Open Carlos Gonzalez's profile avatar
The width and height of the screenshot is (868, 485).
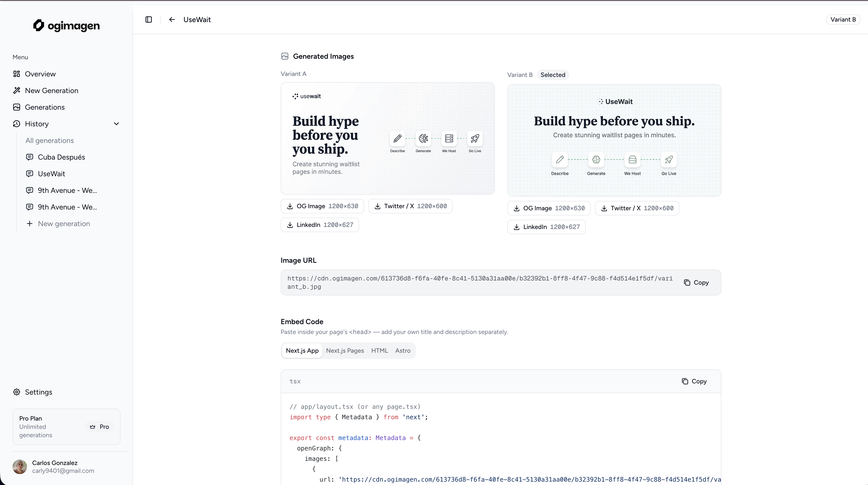pos(19,467)
